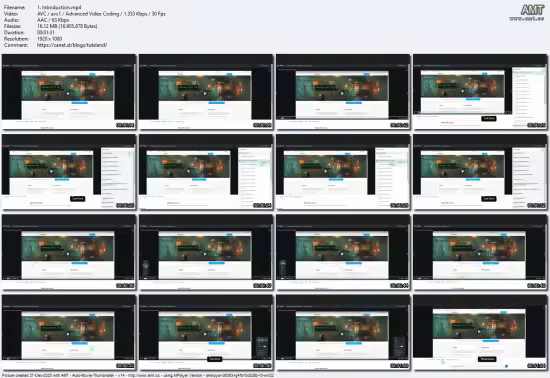Pick the last thumbnail in the bottom row
The width and height of the screenshot is (550, 378).
(480, 333)
